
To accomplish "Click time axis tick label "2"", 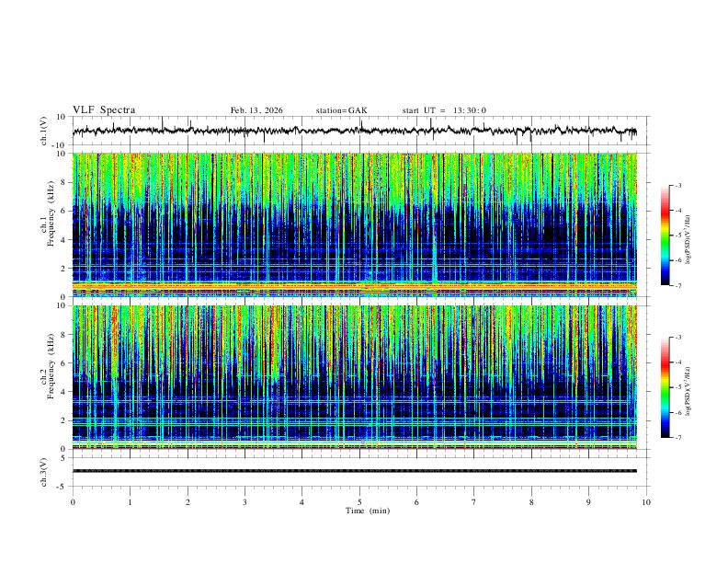I will [x=188, y=502].
